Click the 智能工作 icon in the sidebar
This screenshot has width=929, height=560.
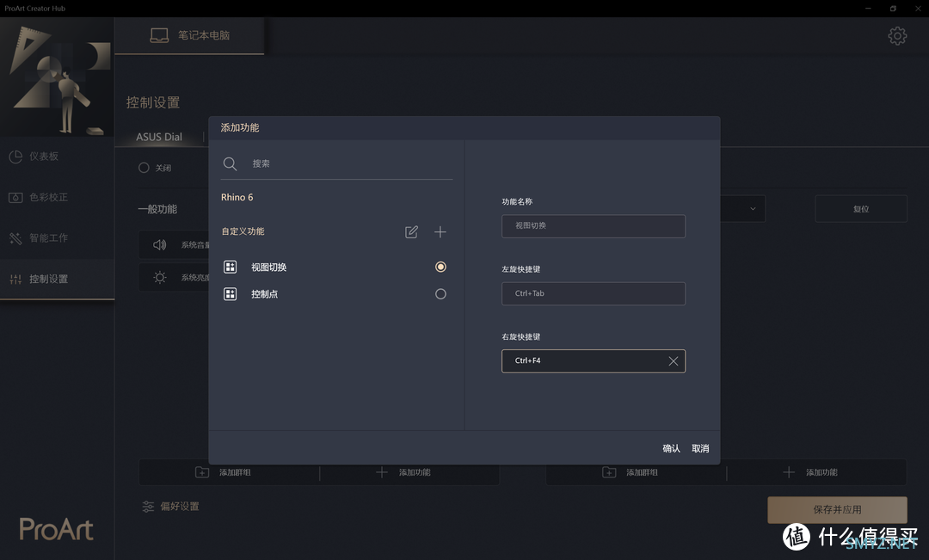15,238
